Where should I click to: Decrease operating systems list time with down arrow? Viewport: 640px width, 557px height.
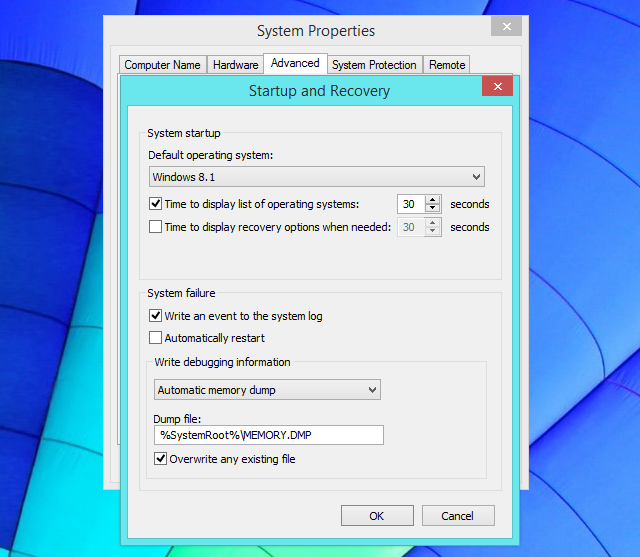(432, 208)
